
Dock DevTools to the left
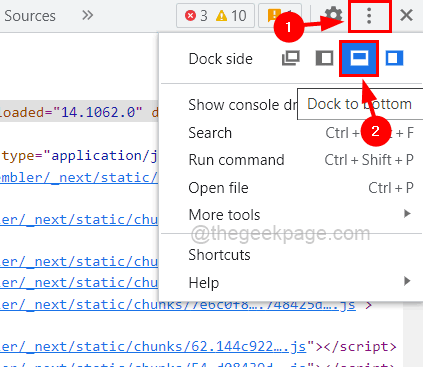[x=324, y=58]
